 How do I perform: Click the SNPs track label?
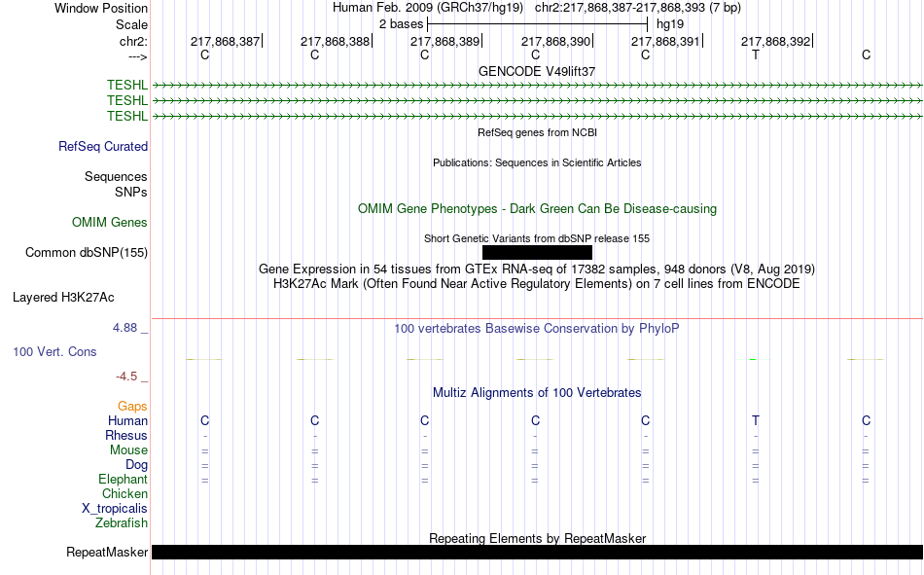(131, 192)
